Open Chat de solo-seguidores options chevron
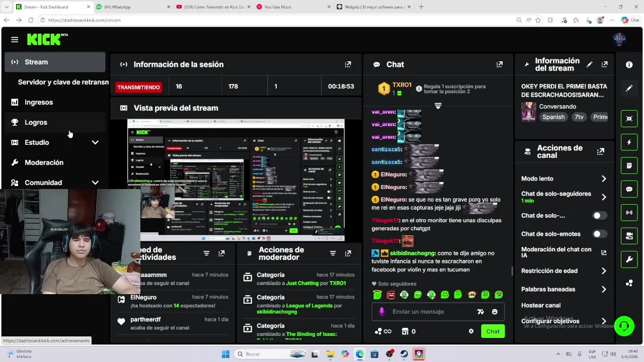 pyautogui.click(x=604, y=197)
